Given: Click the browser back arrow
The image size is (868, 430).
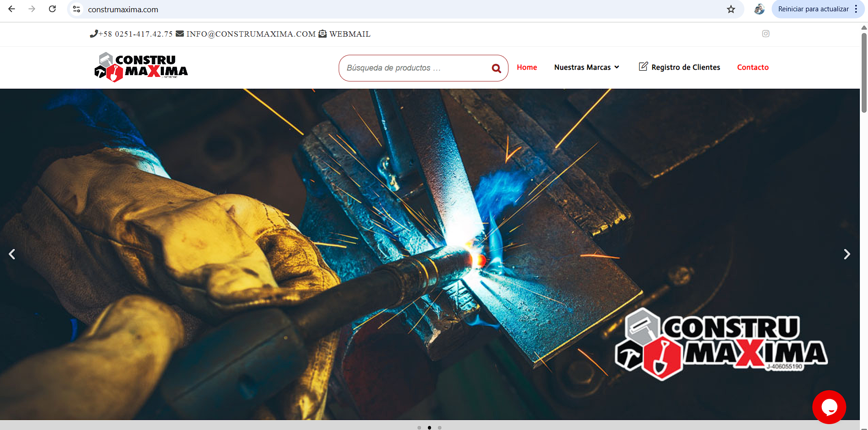Looking at the screenshot, I should tap(12, 9).
